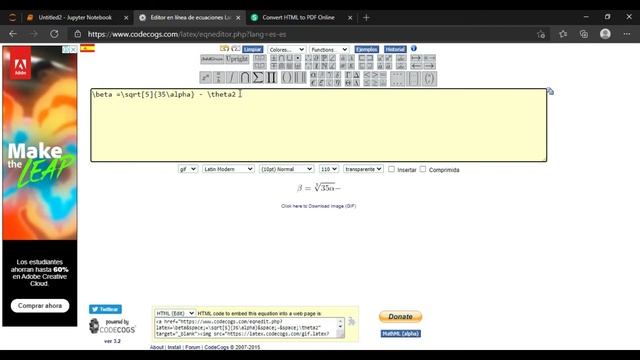The height and width of the screenshot is (360, 640).
Task: Insert uppercase Delta Greek letter
Action: (x=356, y=75)
